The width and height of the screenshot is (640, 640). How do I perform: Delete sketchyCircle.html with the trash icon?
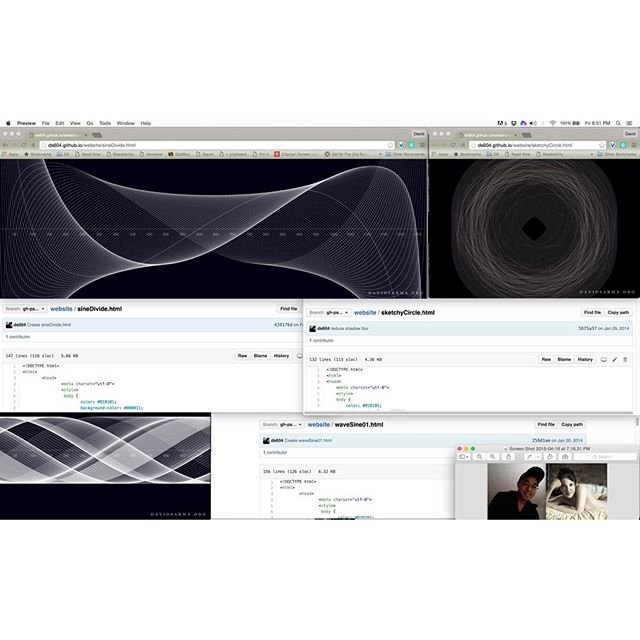(x=626, y=359)
